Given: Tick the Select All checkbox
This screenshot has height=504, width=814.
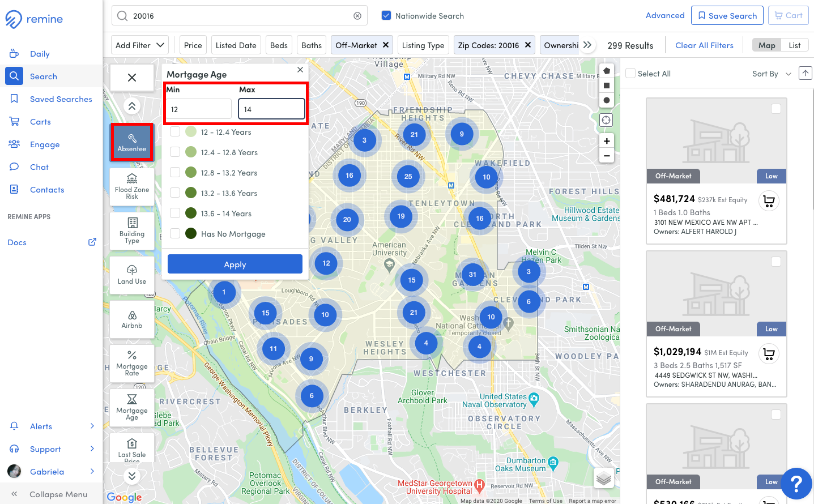Looking at the screenshot, I should pos(630,74).
